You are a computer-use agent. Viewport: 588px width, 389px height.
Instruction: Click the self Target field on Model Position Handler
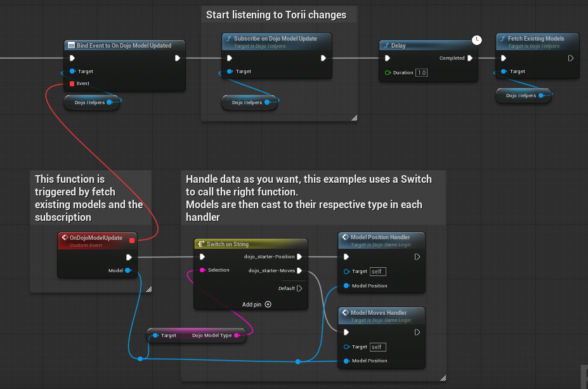click(x=378, y=272)
